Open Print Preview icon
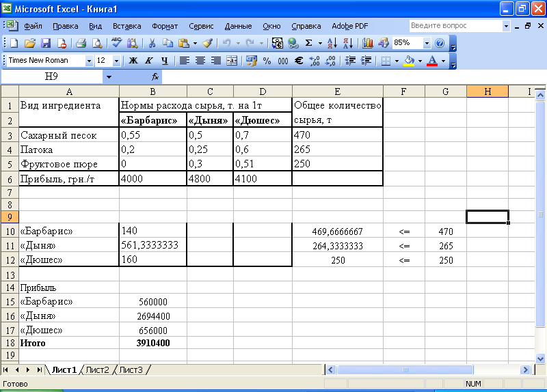The height and width of the screenshot is (392, 547). point(97,43)
